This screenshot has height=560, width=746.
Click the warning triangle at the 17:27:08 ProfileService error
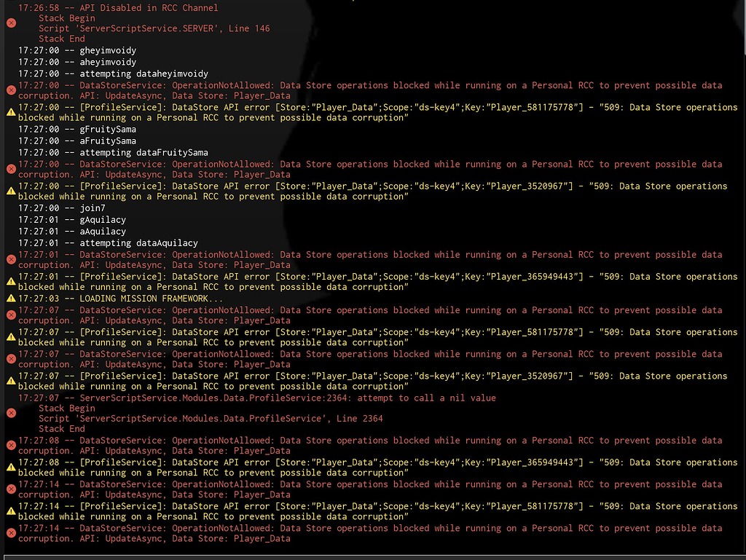[x=10, y=467]
